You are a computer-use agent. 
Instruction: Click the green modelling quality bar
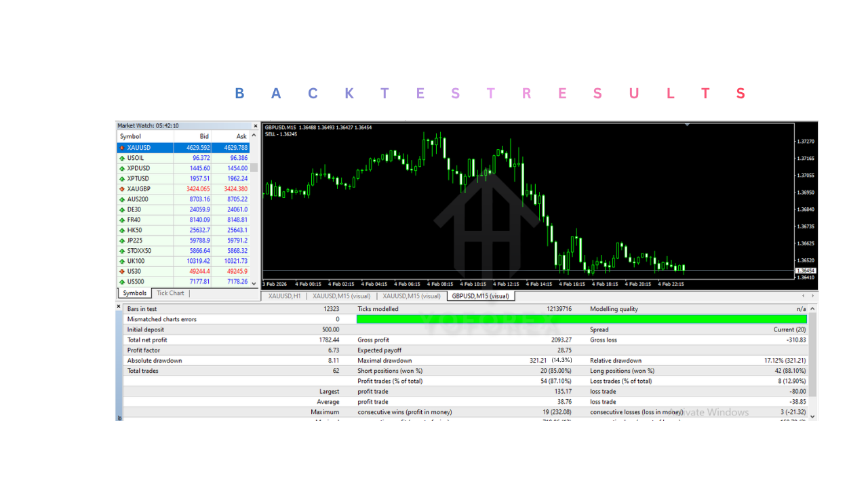click(x=581, y=319)
